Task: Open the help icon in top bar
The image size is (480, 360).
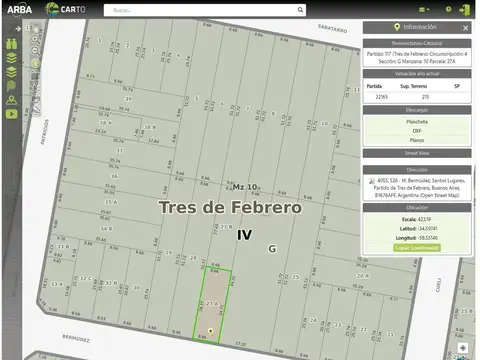Action: point(448,9)
